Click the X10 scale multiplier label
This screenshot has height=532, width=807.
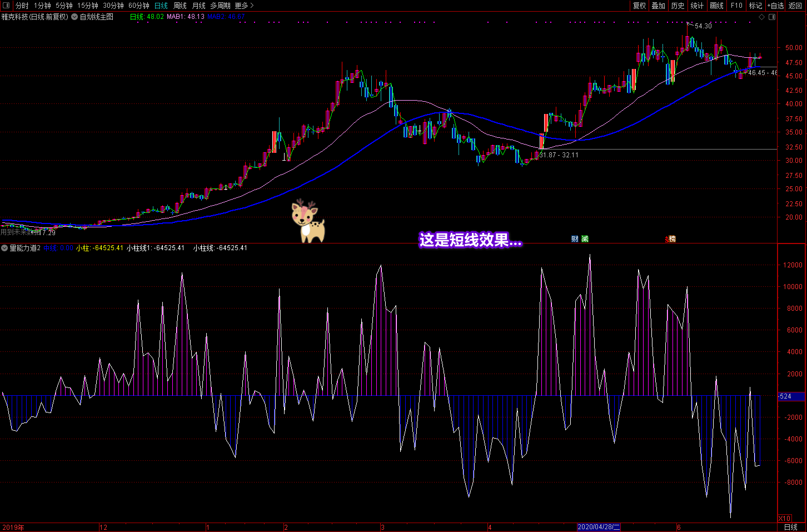784,519
